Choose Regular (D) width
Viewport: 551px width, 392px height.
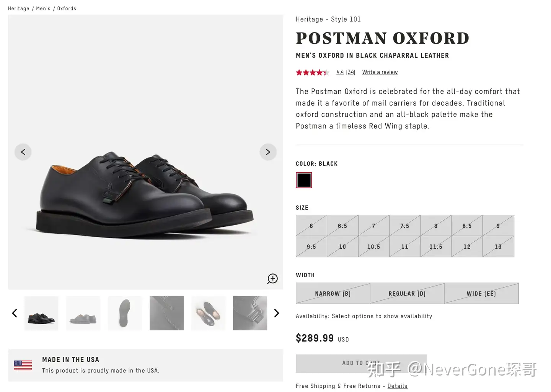[x=407, y=293]
